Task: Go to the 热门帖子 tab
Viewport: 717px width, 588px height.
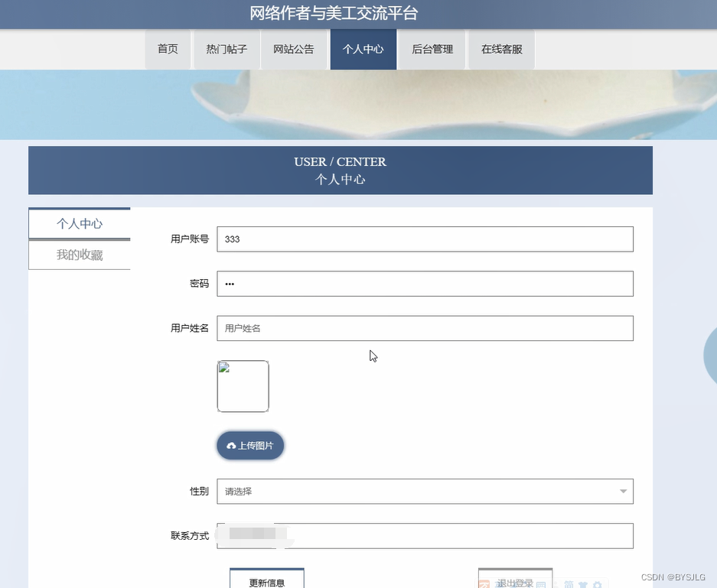Action: click(x=227, y=50)
